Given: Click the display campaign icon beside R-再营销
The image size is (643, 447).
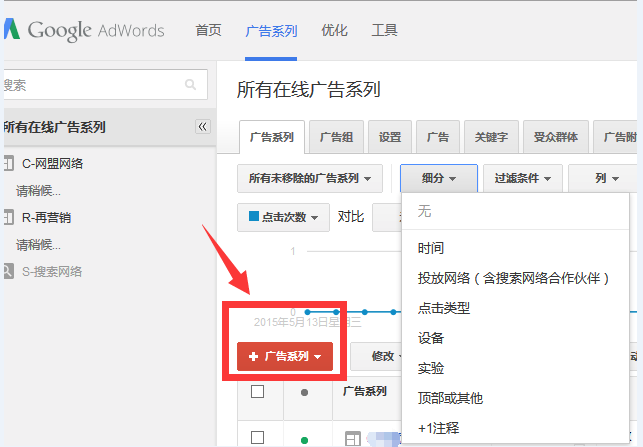Looking at the screenshot, I should (x=9, y=217).
